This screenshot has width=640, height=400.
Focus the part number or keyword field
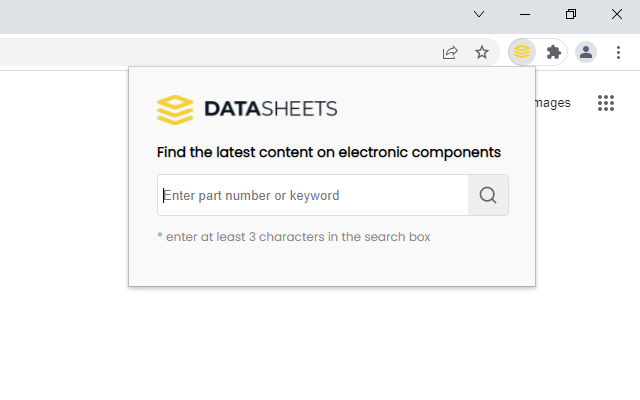(x=313, y=195)
